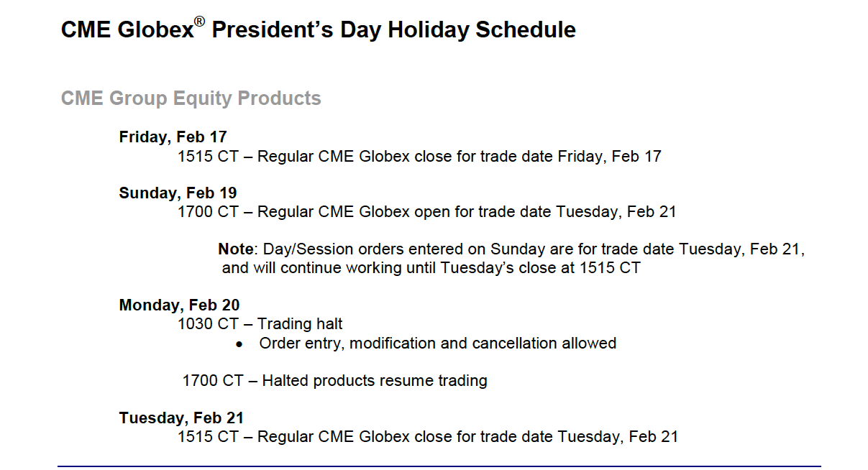
Task: Click the bold Note label
Action: pos(236,249)
